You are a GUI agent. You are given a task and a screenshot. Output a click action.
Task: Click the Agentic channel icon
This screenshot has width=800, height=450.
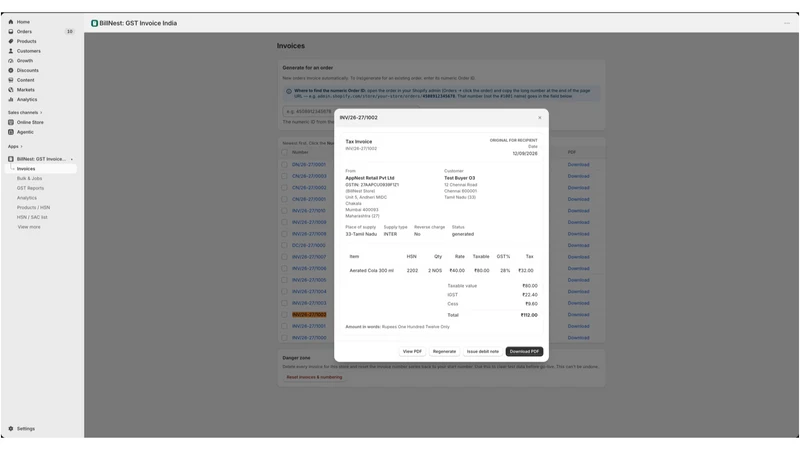[11, 132]
